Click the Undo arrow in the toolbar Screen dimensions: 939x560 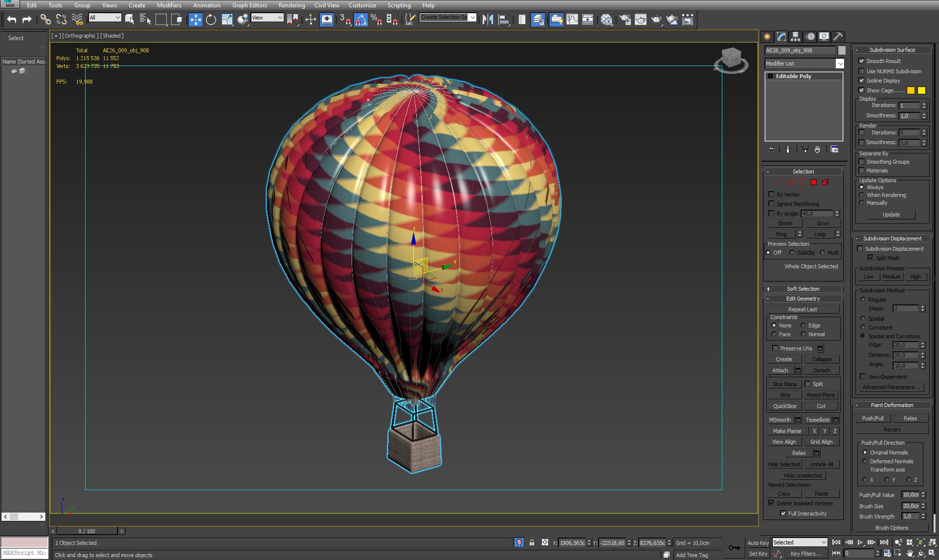tap(12, 20)
